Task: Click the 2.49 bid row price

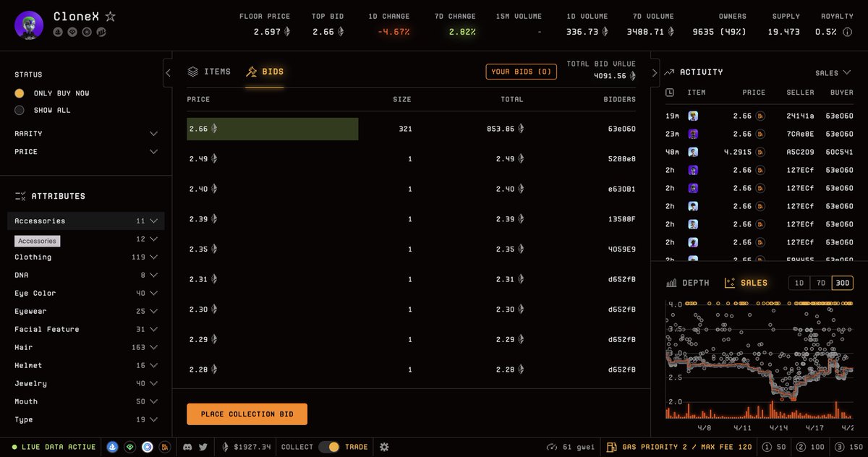Action: point(203,159)
